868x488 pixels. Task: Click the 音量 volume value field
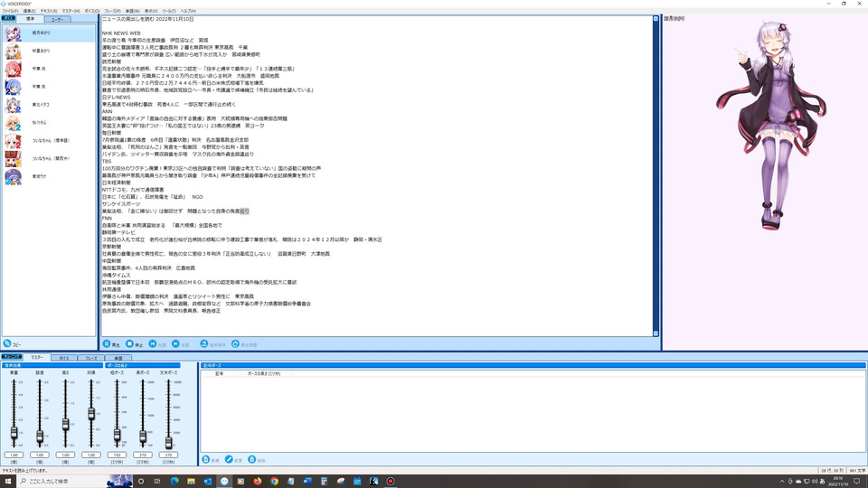click(x=14, y=455)
